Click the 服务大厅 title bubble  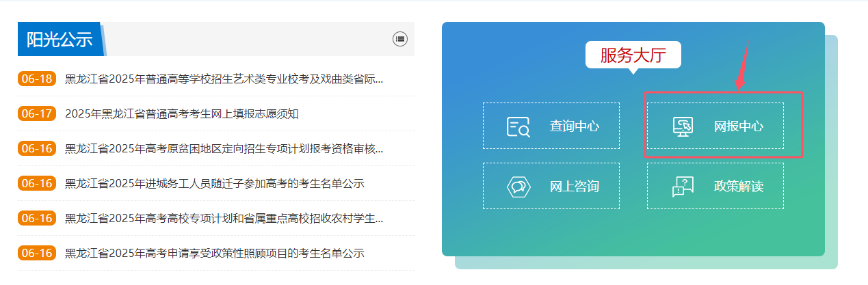633,55
